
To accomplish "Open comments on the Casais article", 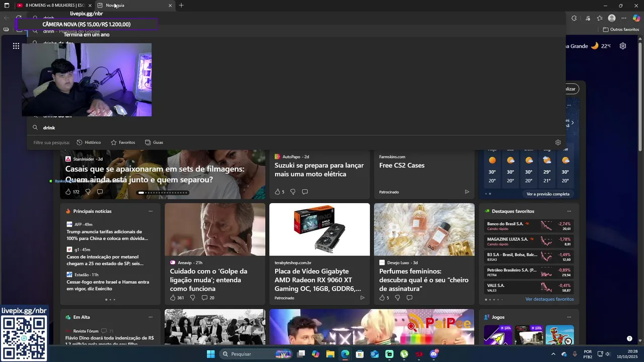I will (100, 192).
